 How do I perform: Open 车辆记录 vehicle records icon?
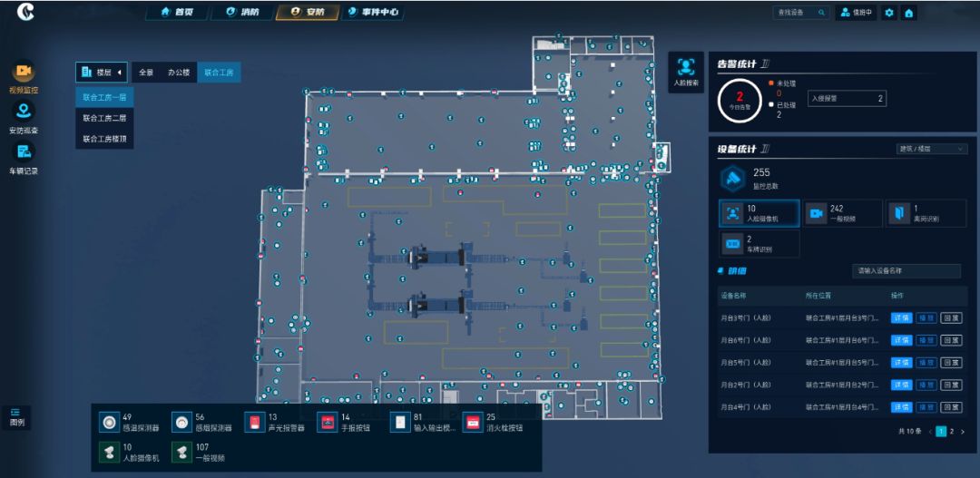coord(24,153)
